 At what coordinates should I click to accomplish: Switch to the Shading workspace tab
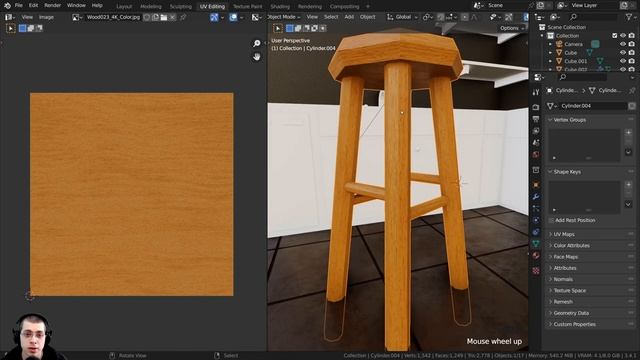point(280,7)
